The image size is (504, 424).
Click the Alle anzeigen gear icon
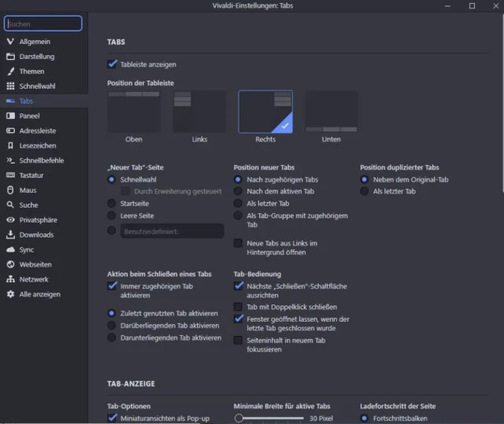pos(10,294)
